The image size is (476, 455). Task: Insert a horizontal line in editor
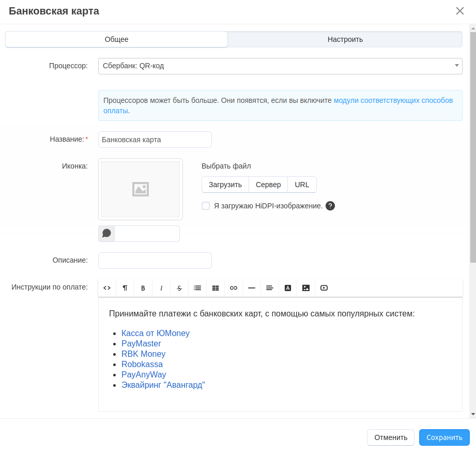252,288
